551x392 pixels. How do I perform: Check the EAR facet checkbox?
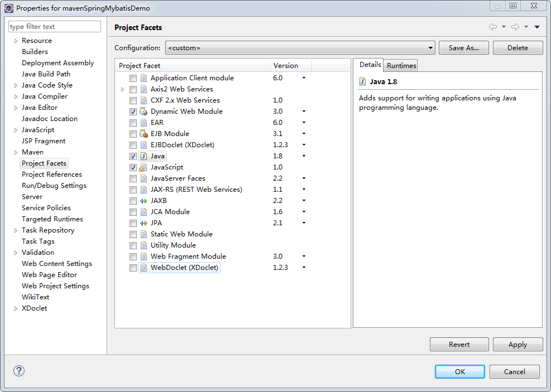tap(133, 123)
